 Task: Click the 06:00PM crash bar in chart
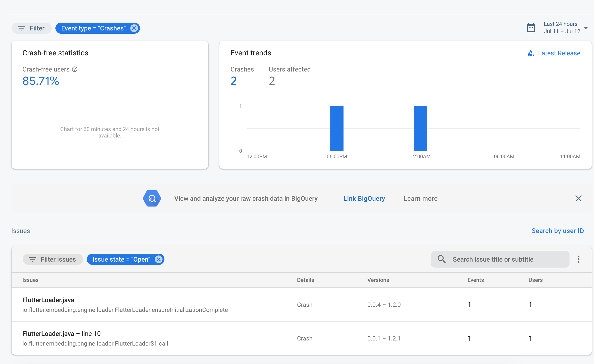pyautogui.click(x=336, y=128)
